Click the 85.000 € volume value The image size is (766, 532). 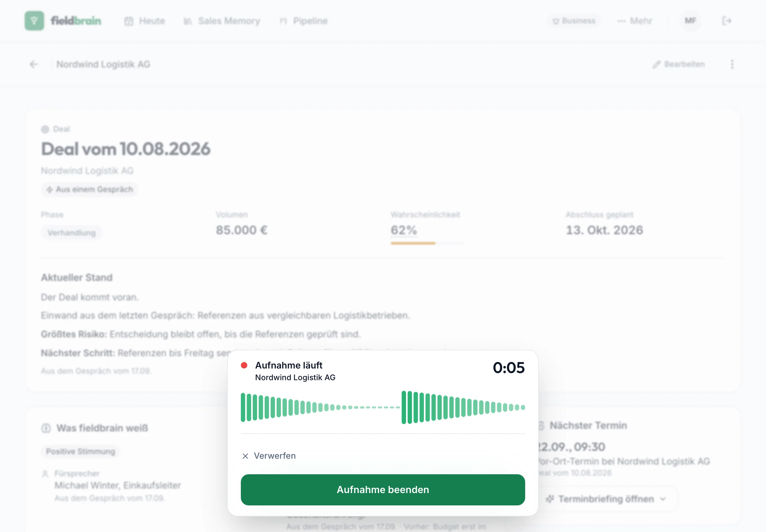pyautogui.click(x=242, y=230)
